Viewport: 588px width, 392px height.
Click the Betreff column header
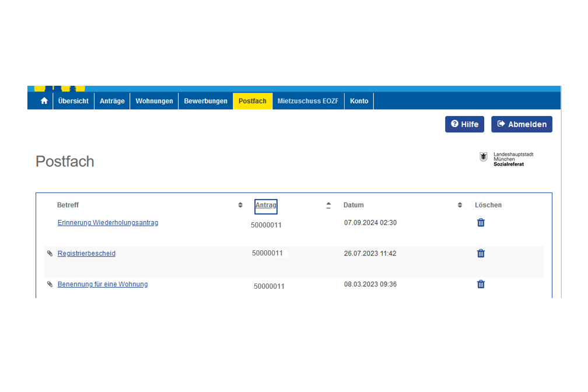(68, 205)
